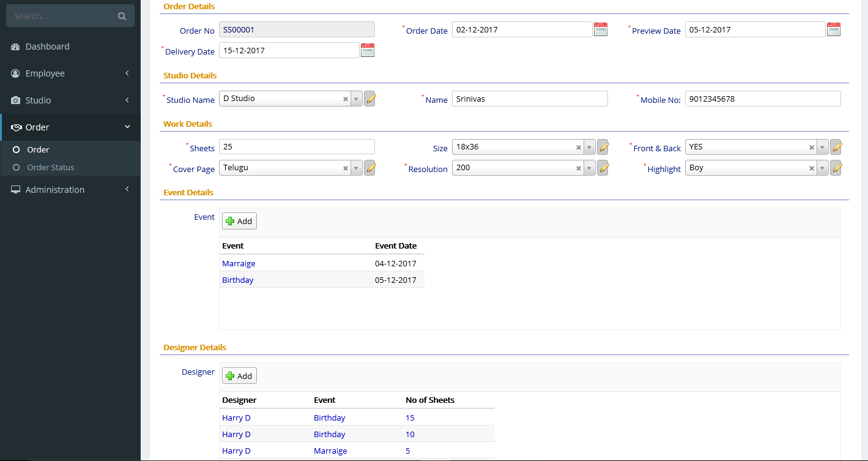Click the edit pencil beside Highlight
This screenshot has width=868, height=461.
point(836,168)
